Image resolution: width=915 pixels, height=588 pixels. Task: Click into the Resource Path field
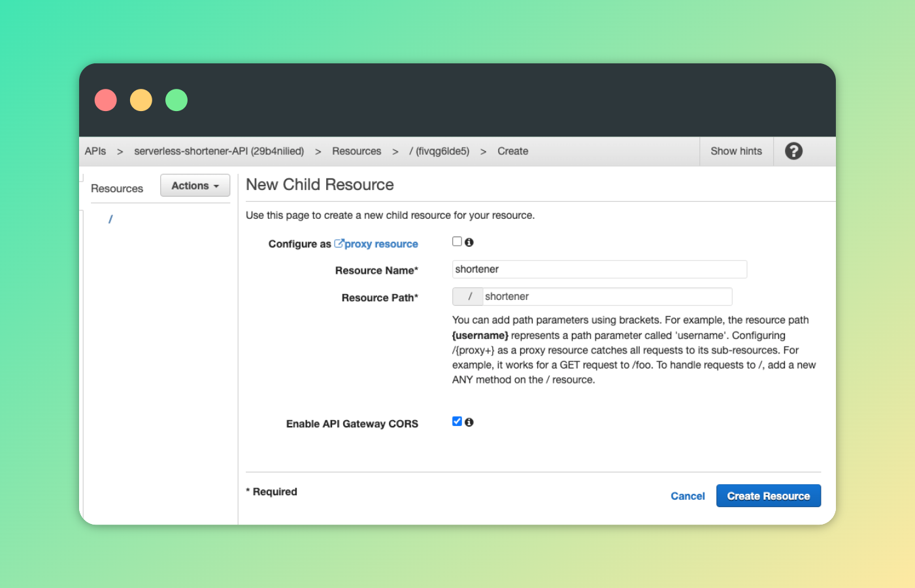tap(607, 297)
